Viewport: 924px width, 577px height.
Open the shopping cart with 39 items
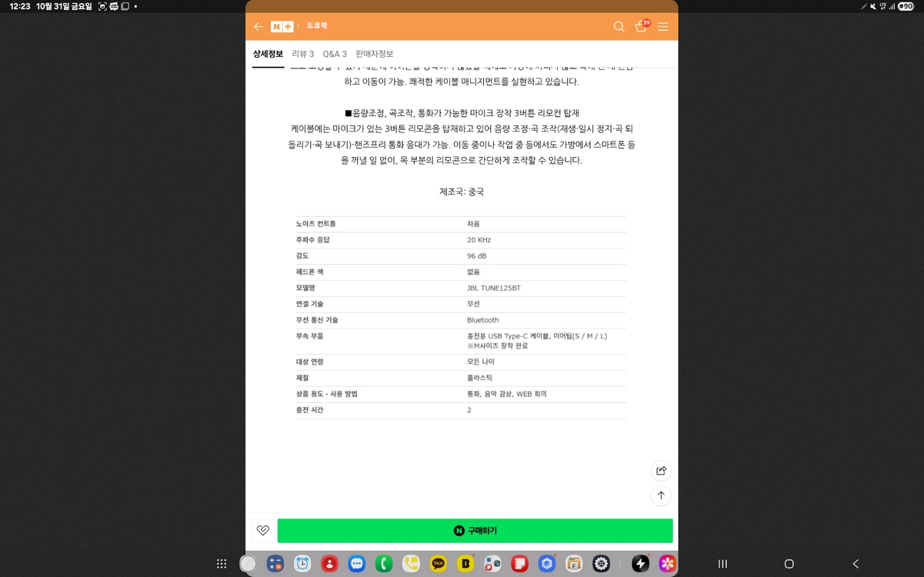(x=642, y=26)
